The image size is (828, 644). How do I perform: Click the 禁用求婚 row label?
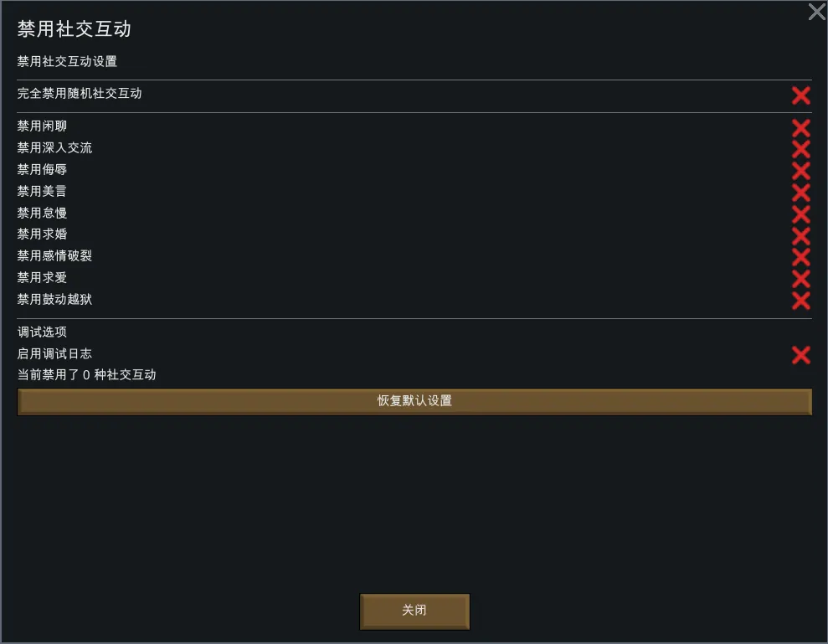pos(42,234)
